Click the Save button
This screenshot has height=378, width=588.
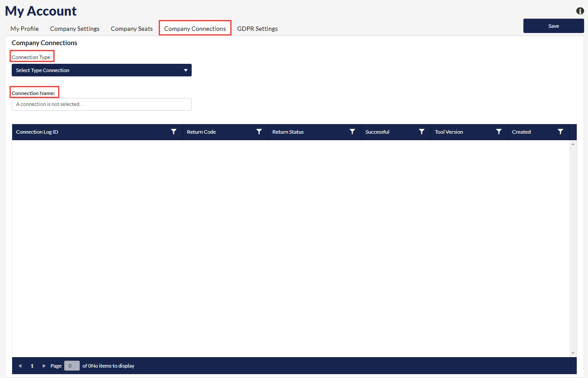pyautogui.click(x=553, y=26)
